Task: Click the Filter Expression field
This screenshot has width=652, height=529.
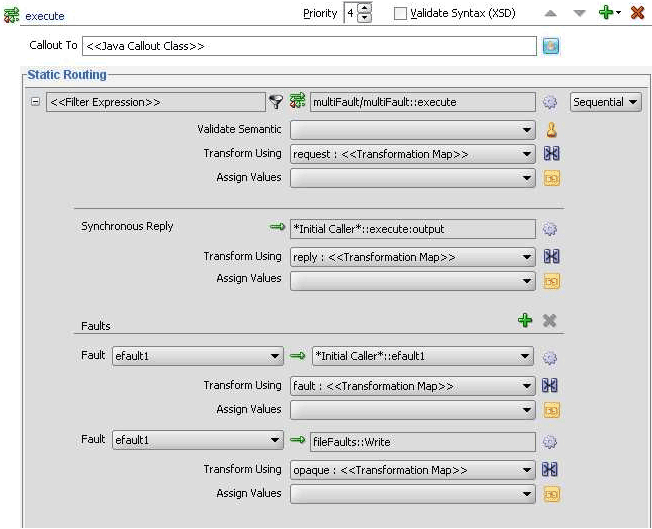Action: coord(156,102)
